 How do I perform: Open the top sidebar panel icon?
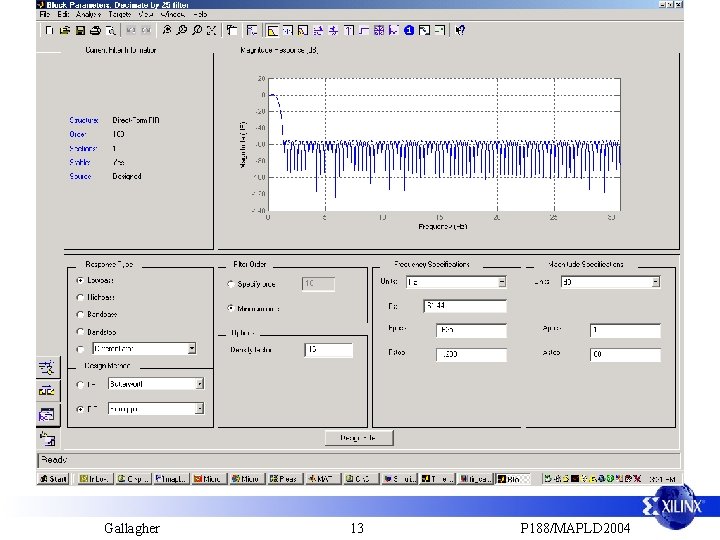(x=46, y=368)
